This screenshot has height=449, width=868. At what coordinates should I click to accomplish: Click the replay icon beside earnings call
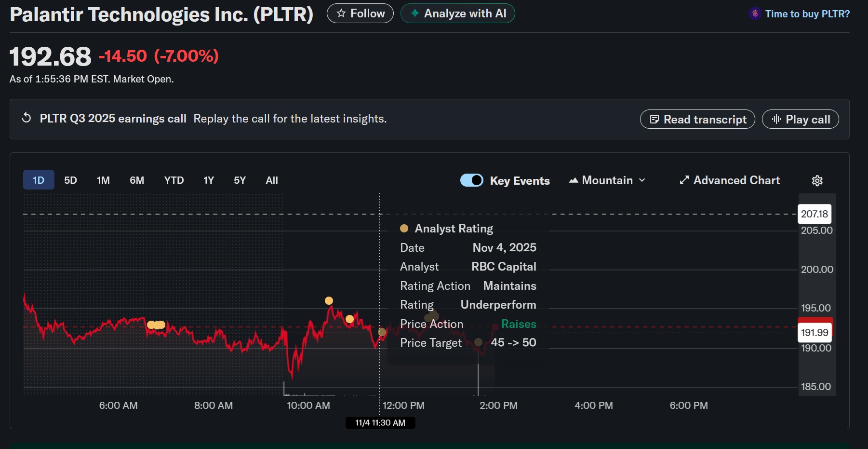tap(27, 118)
